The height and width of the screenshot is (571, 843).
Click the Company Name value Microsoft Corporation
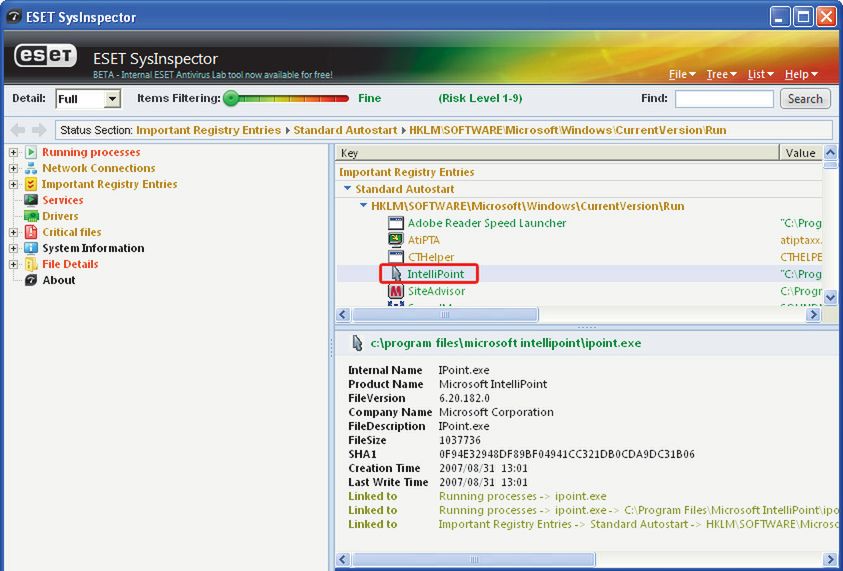[496, 412]
